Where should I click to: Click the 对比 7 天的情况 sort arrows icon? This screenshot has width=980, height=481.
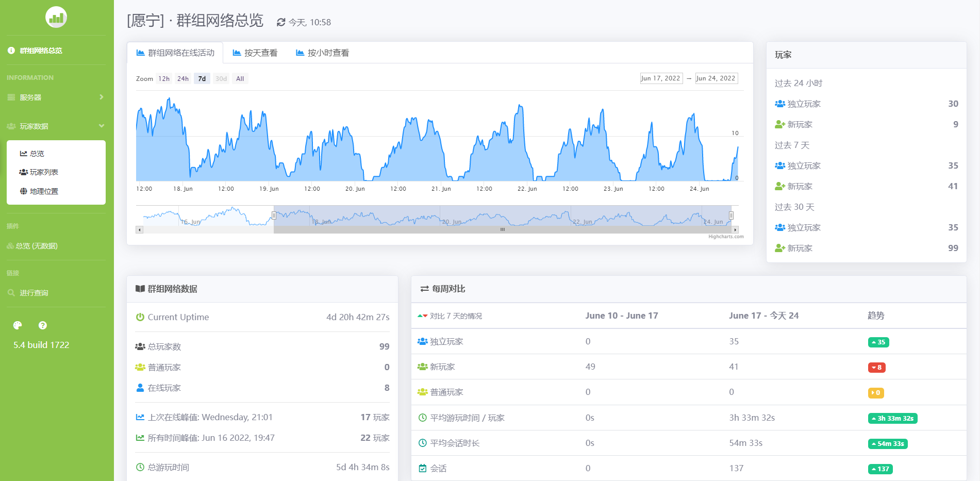(x=422, y=316)
